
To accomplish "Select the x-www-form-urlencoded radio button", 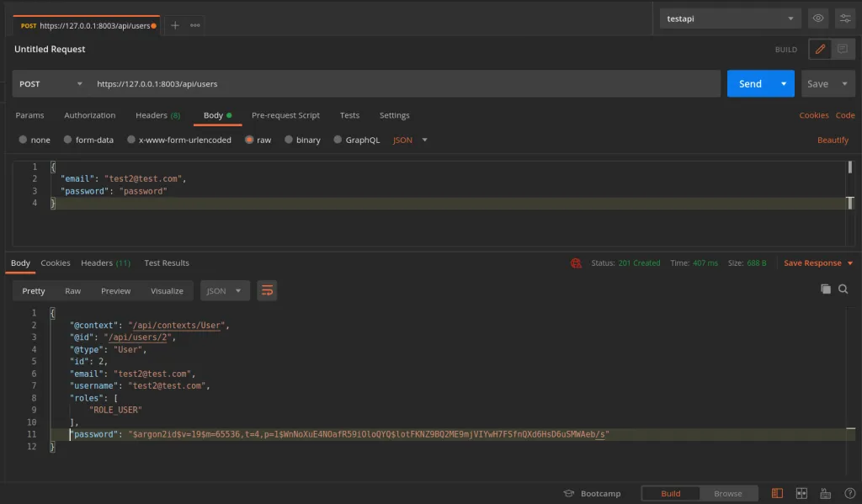I will click(x=132, y=141).
